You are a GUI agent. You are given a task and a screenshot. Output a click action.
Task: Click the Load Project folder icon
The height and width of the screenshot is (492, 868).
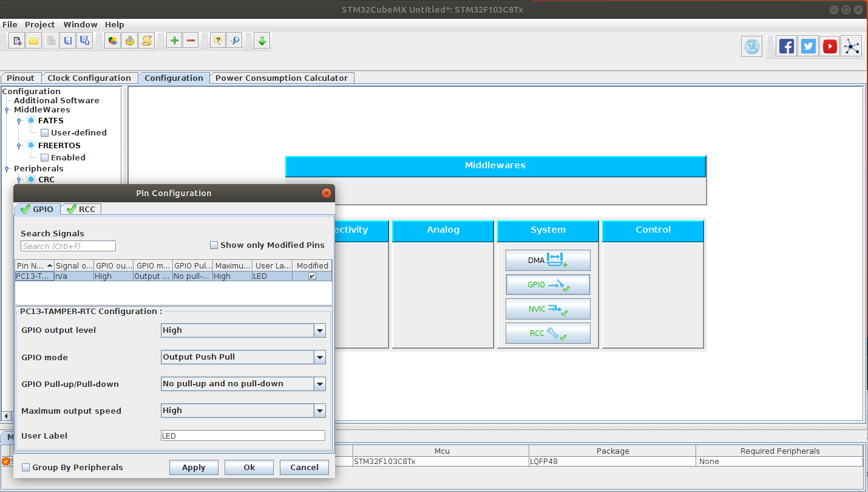[34, 41]
